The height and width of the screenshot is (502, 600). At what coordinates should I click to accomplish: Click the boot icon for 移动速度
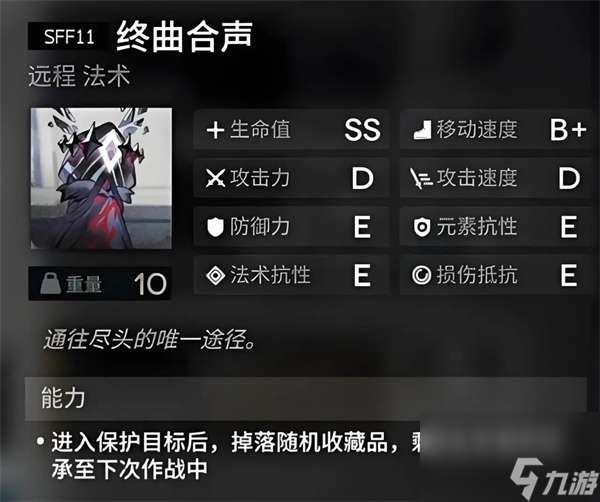pyautogui.click(x=422, y=130)
